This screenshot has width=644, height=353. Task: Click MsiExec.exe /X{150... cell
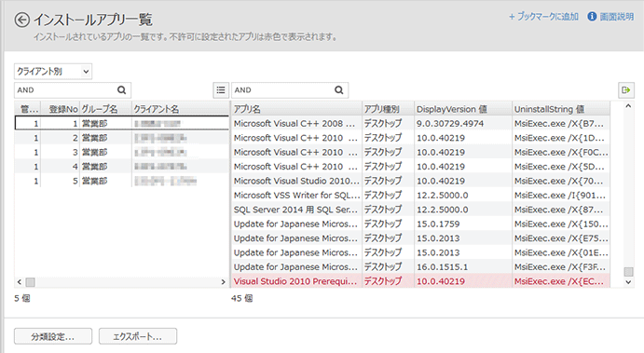point(561,224)
